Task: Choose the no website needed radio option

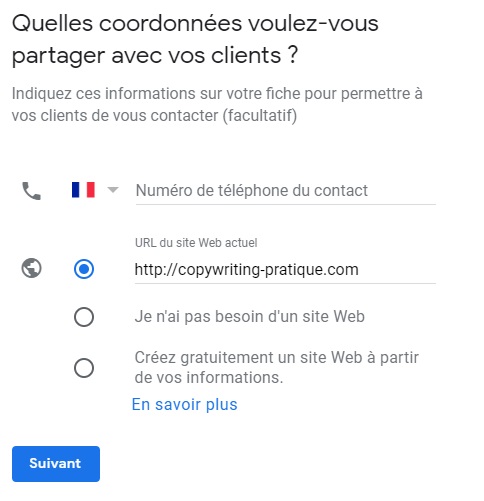Action: (84, 317)
